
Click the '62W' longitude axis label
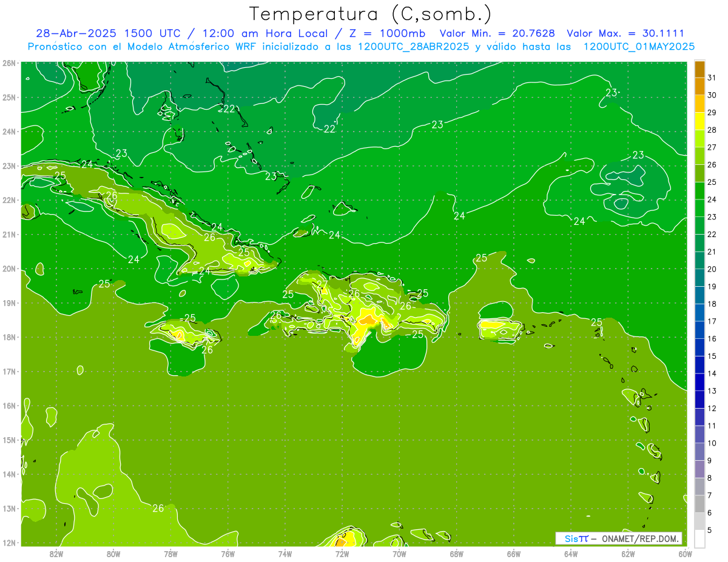point(628,554)
